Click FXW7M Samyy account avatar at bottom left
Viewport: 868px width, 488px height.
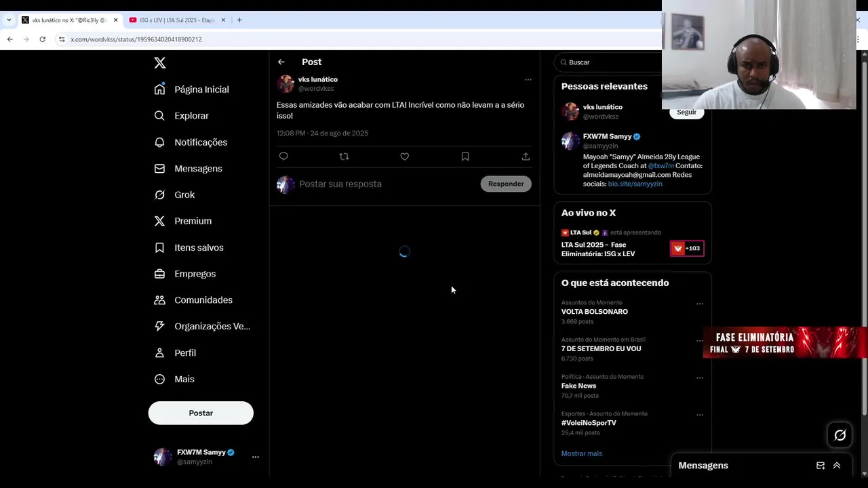(x=163, y=457)
